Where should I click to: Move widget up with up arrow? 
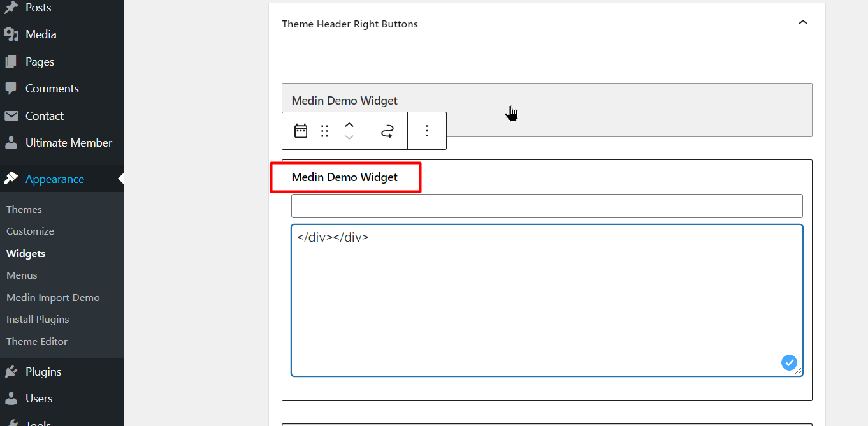coord(349,124)
